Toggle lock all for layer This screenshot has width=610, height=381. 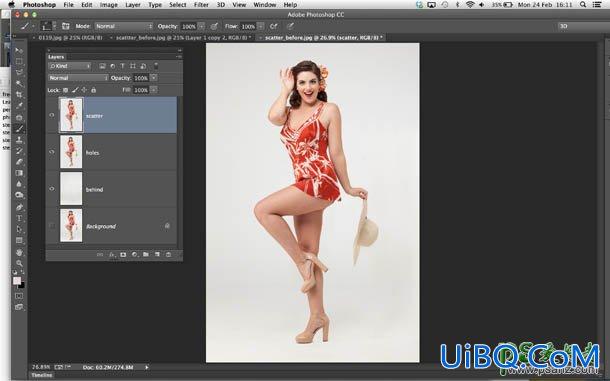pos(93,90)
